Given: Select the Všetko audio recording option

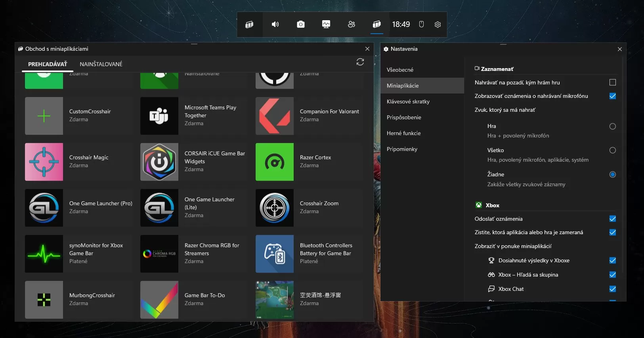Looking at the screenshot, I should (613, 150).
